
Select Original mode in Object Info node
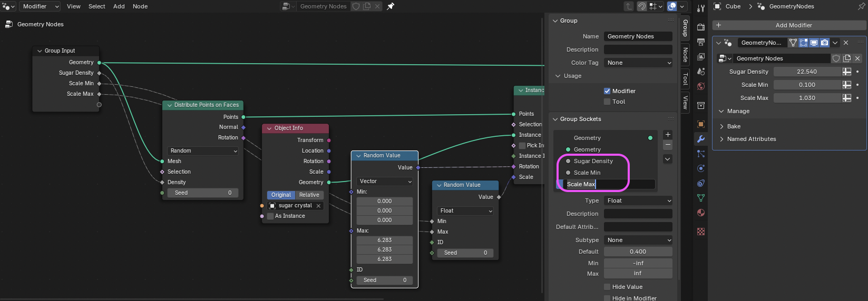pyautogui.click(x=281, y=195)
